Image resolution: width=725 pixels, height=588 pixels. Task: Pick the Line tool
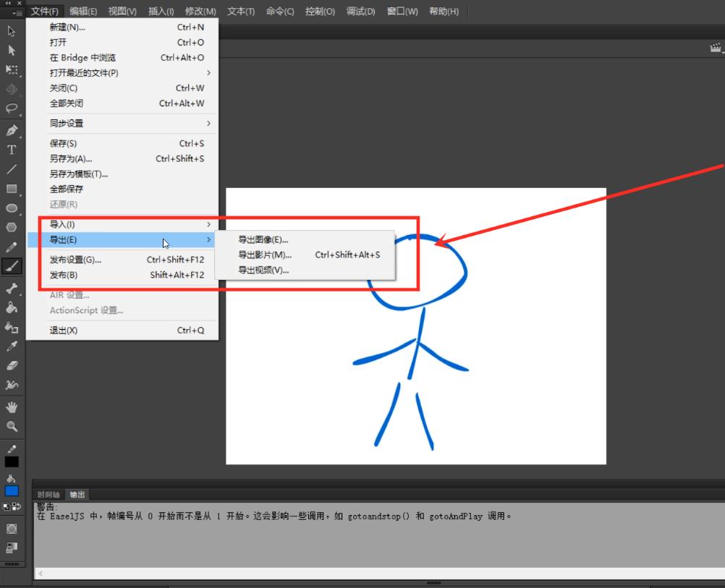tap(12, 169)
